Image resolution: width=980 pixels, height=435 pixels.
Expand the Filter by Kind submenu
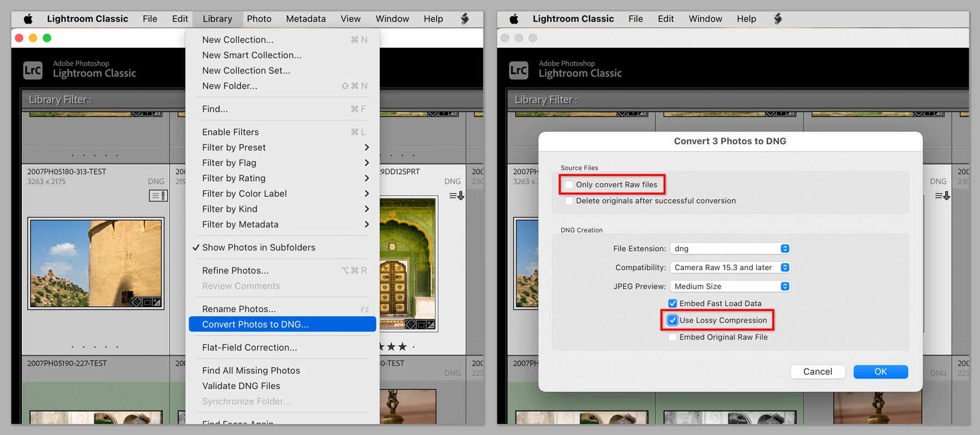pos(282,209)
